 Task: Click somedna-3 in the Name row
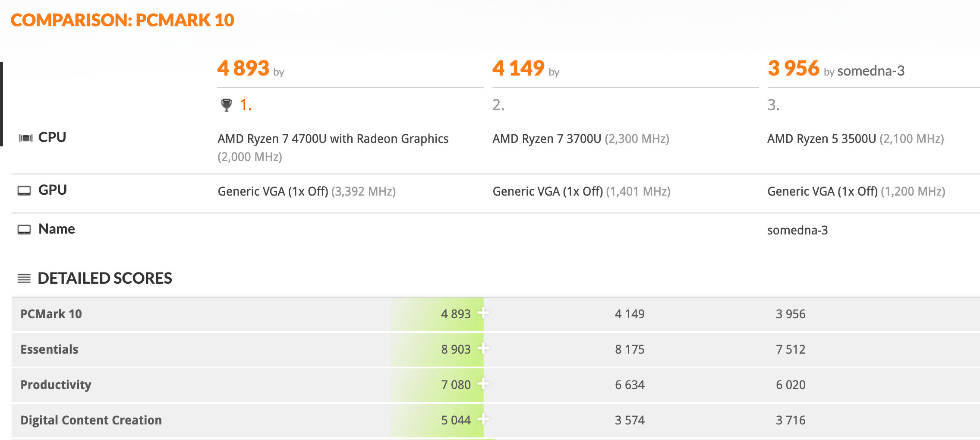pos(797,230)
